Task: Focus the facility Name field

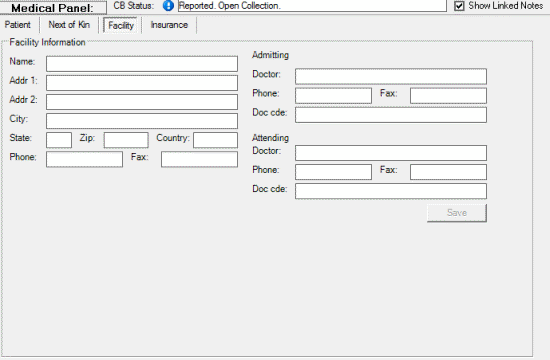Action: (142, 64)
